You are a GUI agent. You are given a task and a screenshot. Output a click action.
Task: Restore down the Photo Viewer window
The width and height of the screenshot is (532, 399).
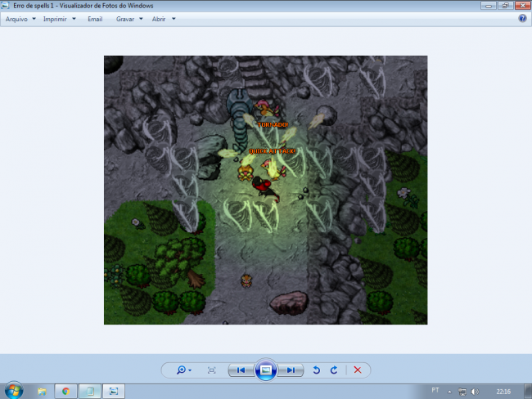(x=506, y=6)
